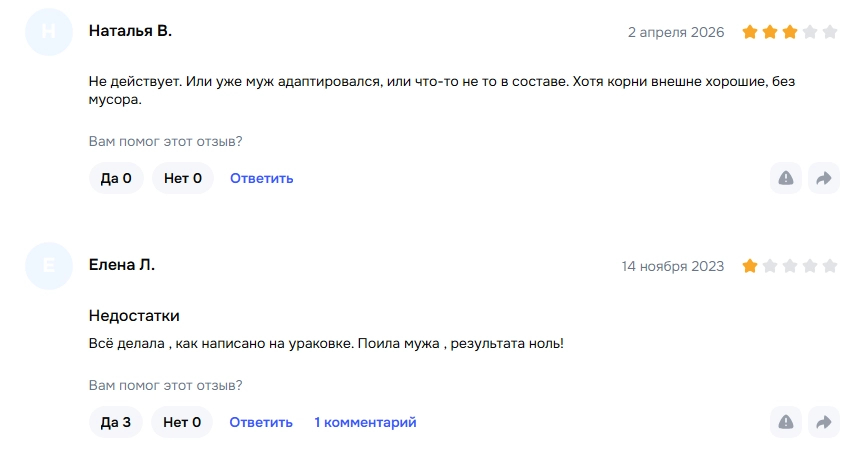This screenshot has width=856, height=454.
Task: Report Наталья В.'s review with warning icon
Action: click(786, 178)
